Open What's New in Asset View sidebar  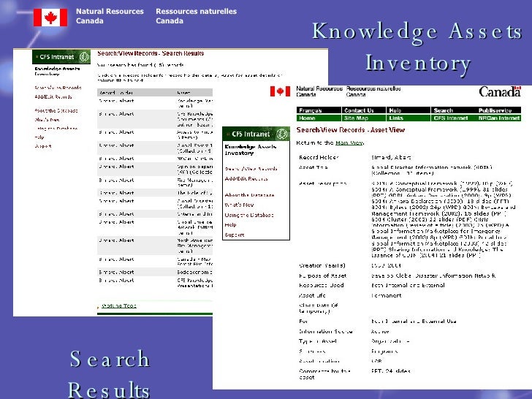pyautogui.click(x=239, y=205)
